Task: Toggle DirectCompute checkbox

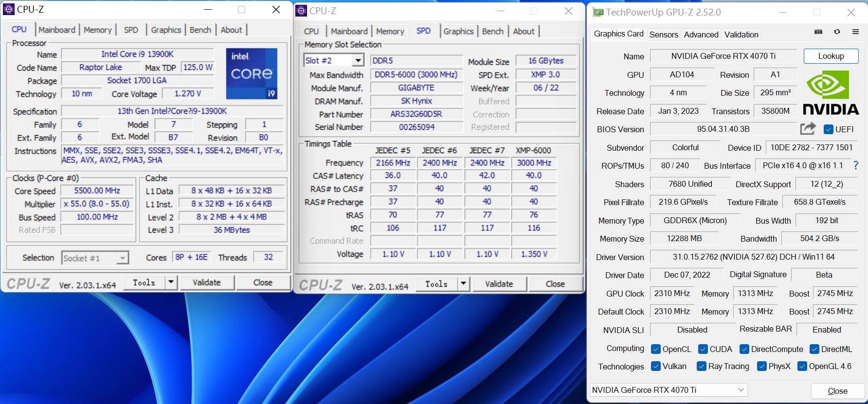Action: [744, 349]
